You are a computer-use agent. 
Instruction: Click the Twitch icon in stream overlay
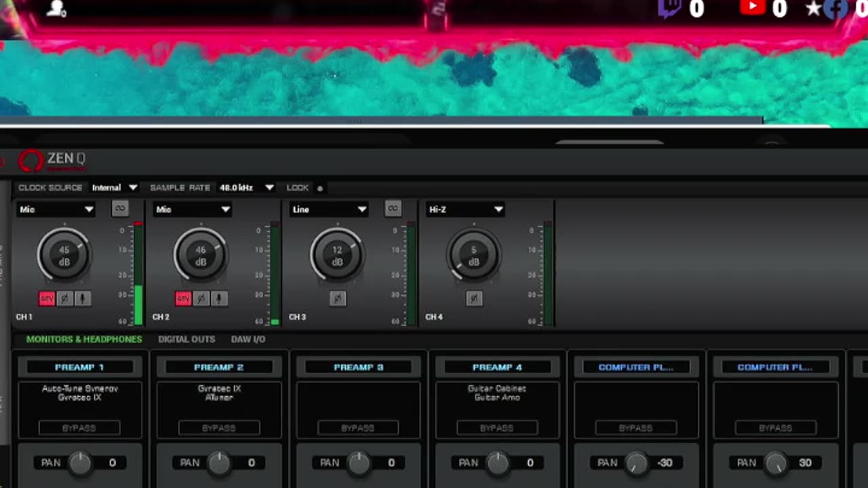(x=669, y=9)
